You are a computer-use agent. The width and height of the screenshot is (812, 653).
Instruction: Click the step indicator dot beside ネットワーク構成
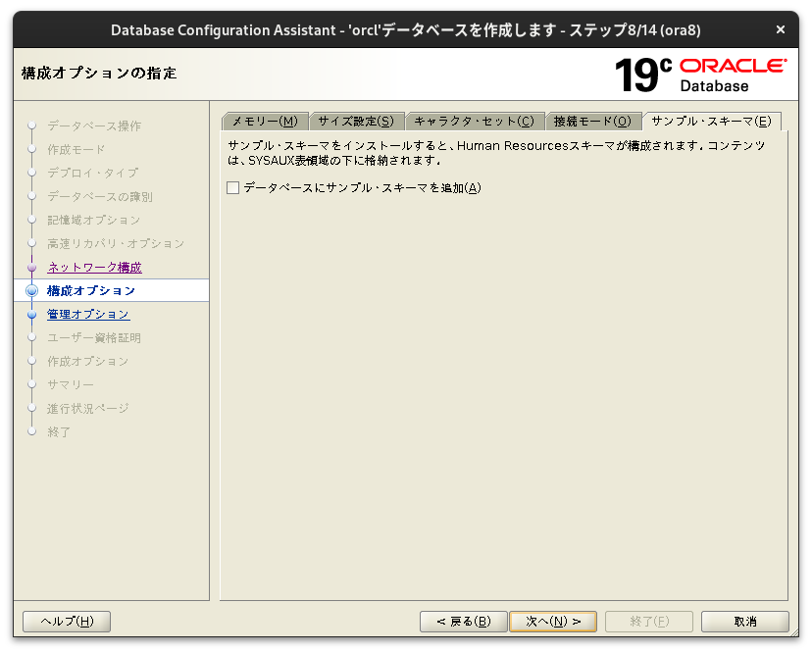(32, 267)
